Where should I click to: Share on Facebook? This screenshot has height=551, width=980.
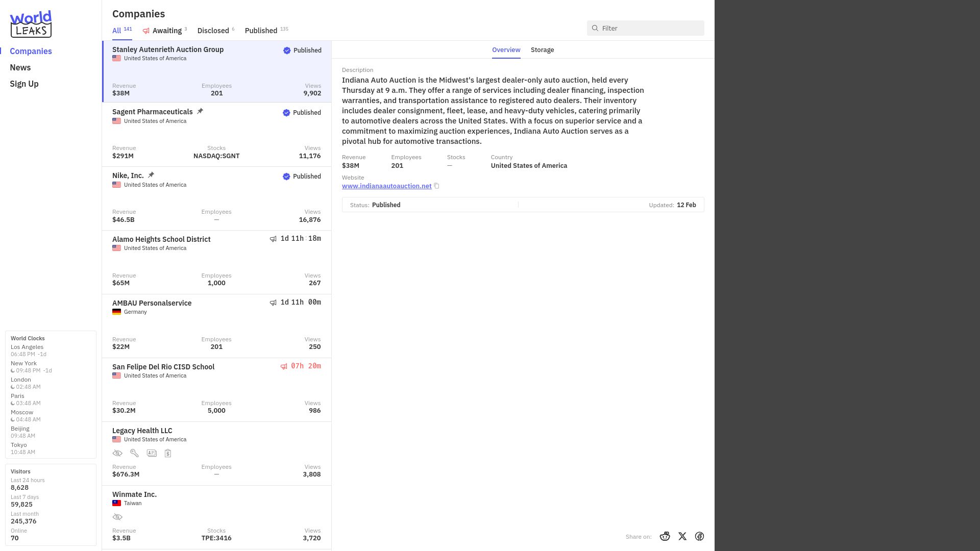pyautogui.click(x=699, y=536)
